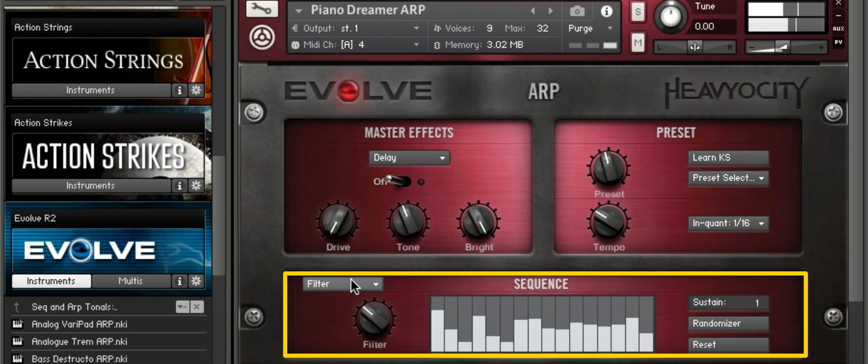Click the Tempo knob
Viewport: 868px width, 364px height.
[608, 222]
